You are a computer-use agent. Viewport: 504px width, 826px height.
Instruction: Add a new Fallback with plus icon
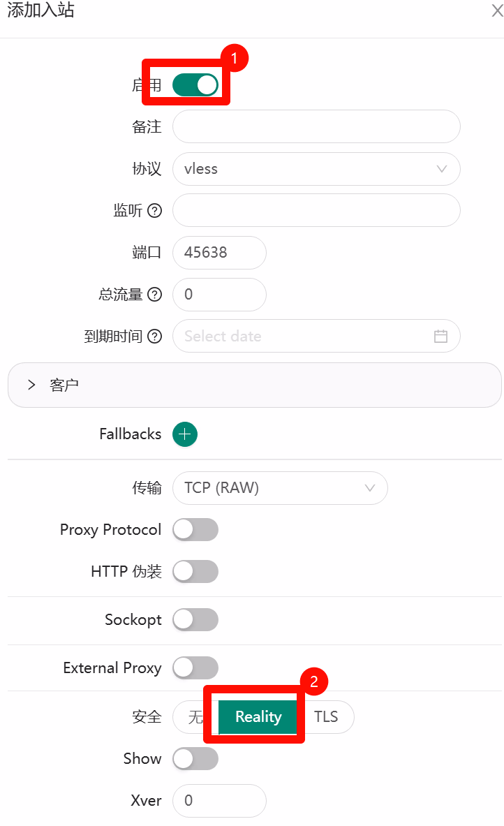pyautogui.click(x=185, y=434)
